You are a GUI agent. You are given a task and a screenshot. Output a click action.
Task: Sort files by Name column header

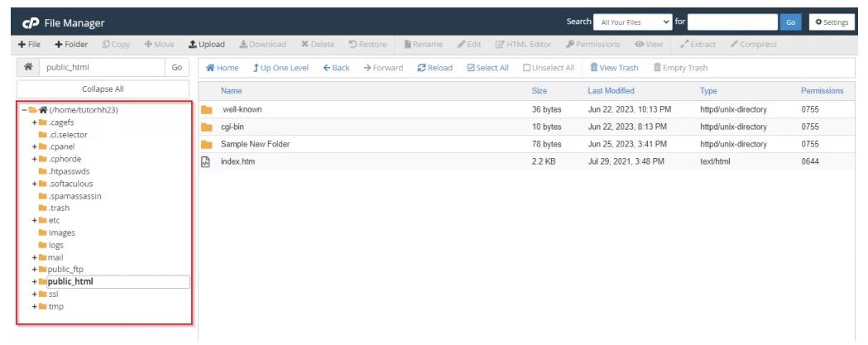click(x=231, y=91)
